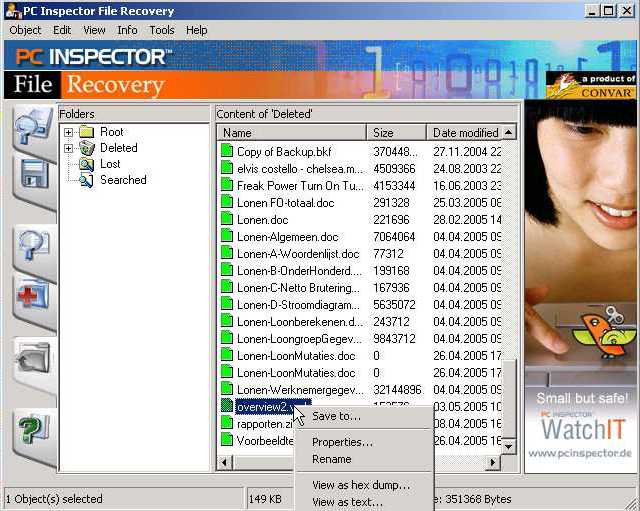
Task: Click the red cross recovery folder icon
Action: click(33, 295)
